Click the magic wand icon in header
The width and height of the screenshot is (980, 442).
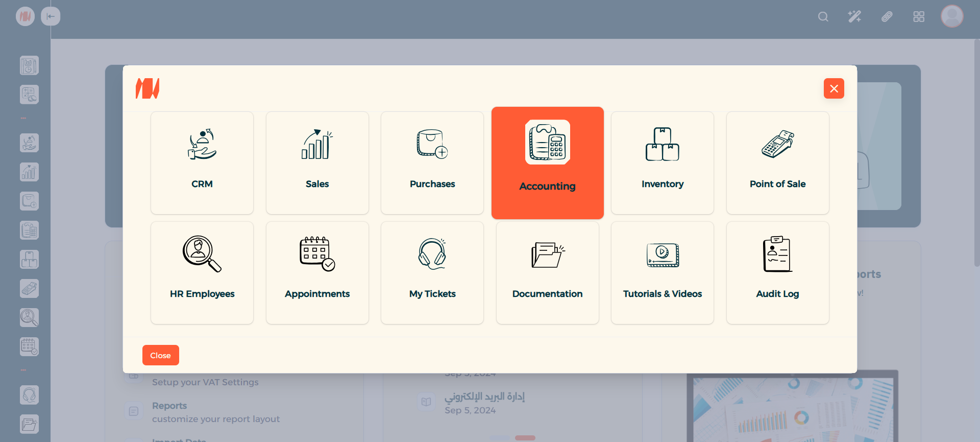tap(854, 17)
